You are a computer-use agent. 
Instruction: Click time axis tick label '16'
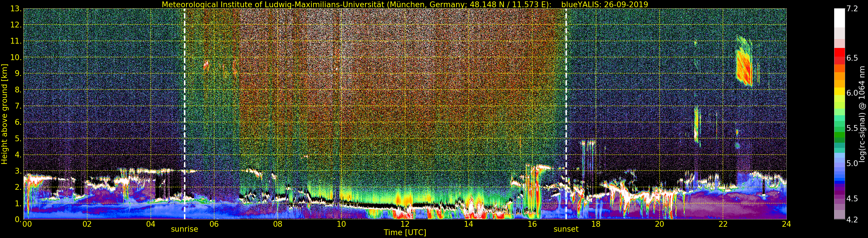click(532, 224)
